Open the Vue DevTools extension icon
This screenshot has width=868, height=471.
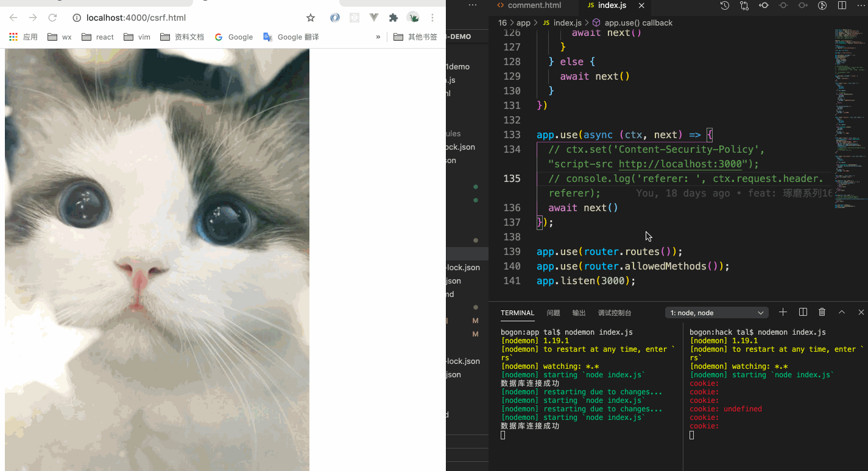click(374, 18)
